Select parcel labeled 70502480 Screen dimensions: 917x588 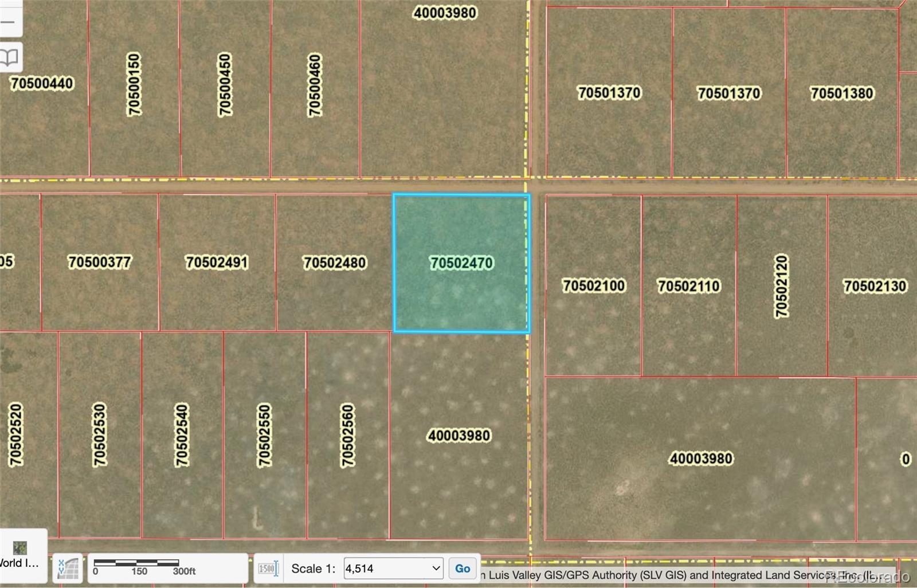point(334,263)
